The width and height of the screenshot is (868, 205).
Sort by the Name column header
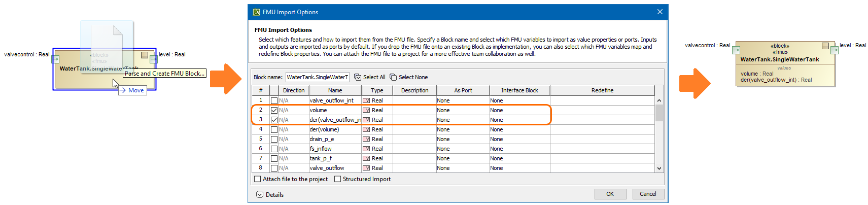pyautogui.click(x=335, y=90)
